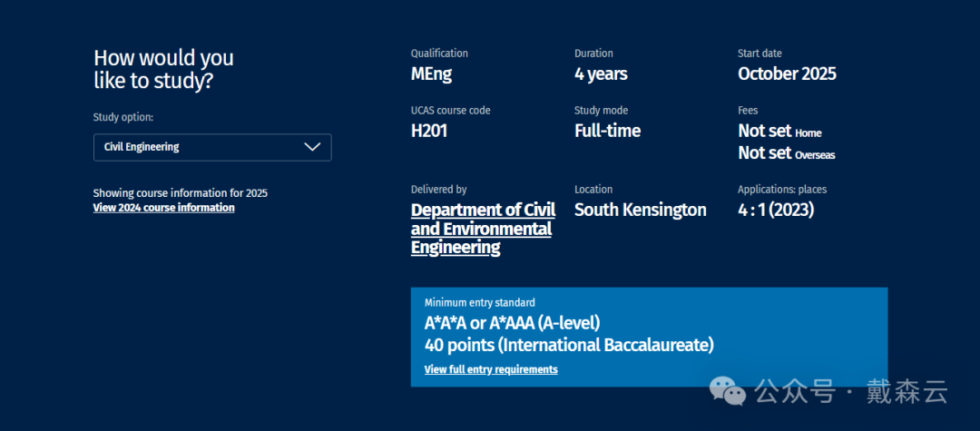Click the Minimum entry standard label
980x431 pixels.
tap(479, 303)
